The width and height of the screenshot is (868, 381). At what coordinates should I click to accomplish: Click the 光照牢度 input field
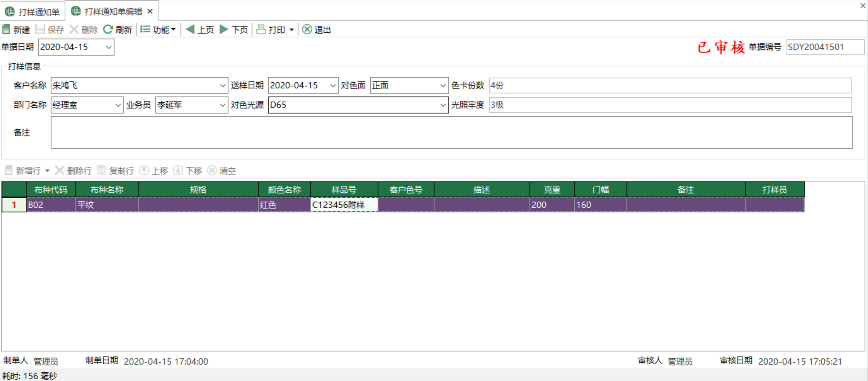click(x=670, y=105)
